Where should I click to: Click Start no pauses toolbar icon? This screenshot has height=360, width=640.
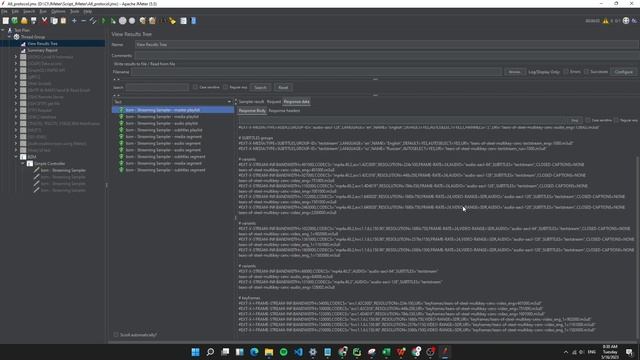pyautogui.click(x=113, y=20)
